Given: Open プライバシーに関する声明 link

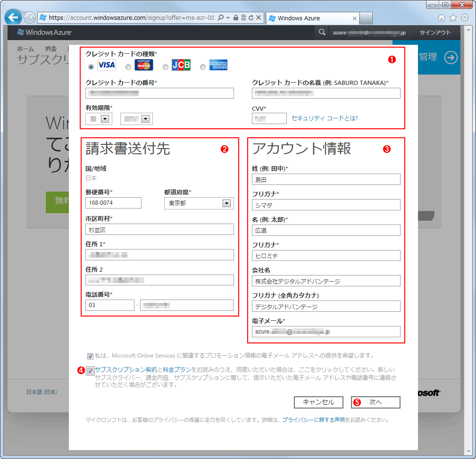Looking at the screenshot, I should (313, 419).
